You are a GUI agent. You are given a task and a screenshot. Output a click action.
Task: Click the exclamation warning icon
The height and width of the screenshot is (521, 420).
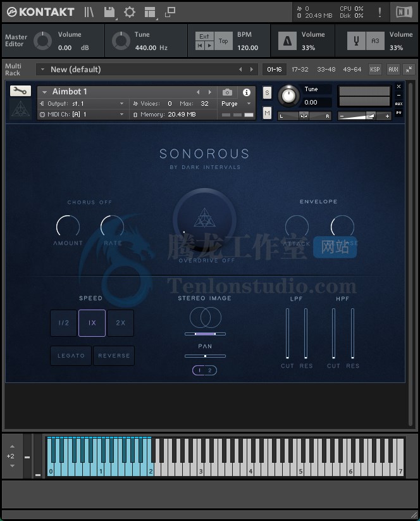click(x=380, y=12)
